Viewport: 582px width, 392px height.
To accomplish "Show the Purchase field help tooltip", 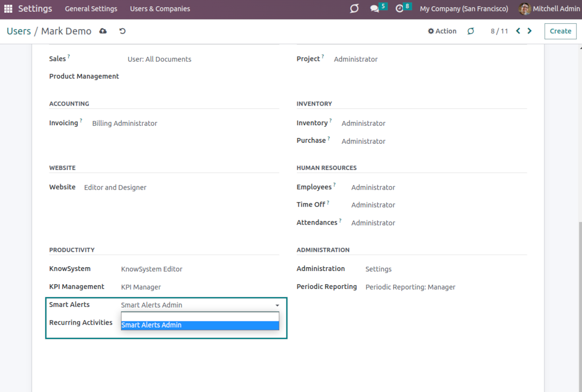I will (329, 138).
